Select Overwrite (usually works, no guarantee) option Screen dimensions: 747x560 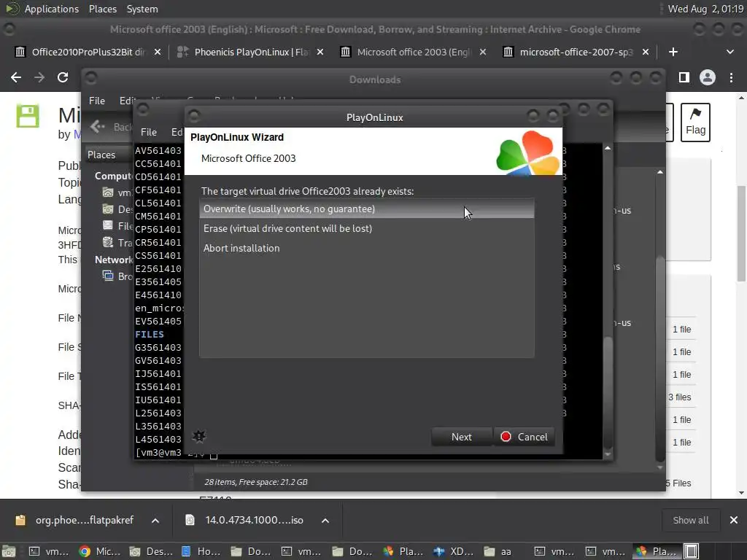366,209
